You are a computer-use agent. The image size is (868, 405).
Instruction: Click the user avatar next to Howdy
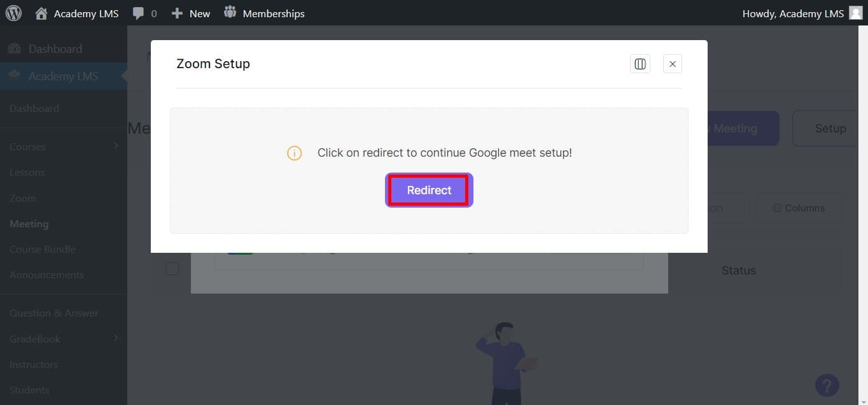point(855,13)
